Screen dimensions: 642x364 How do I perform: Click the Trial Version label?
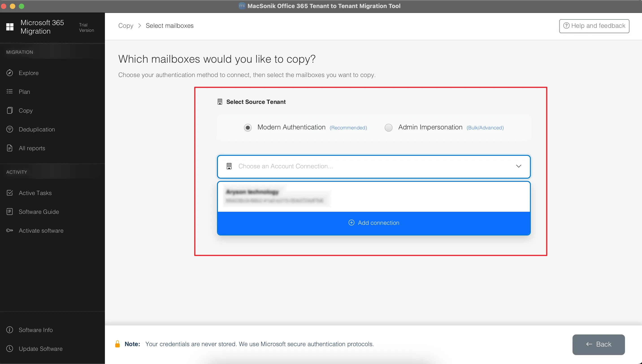(x=86, y=28)
